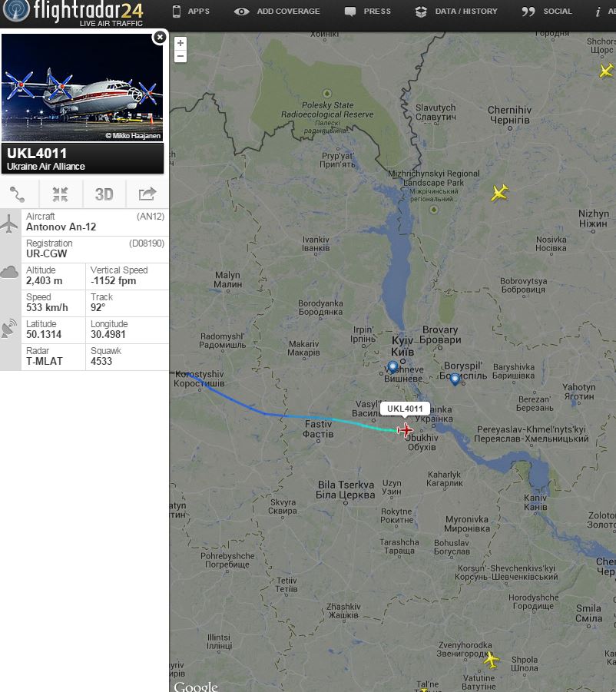The image size is (616, 692).
Task: Click the flight route icon in panel
Action: [x=18, y=194]
